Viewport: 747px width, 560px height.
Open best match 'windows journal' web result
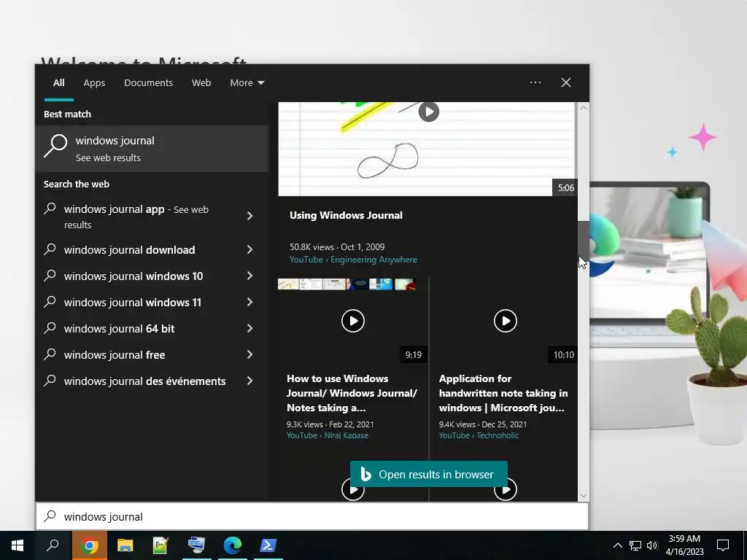[x=152, y=149]
